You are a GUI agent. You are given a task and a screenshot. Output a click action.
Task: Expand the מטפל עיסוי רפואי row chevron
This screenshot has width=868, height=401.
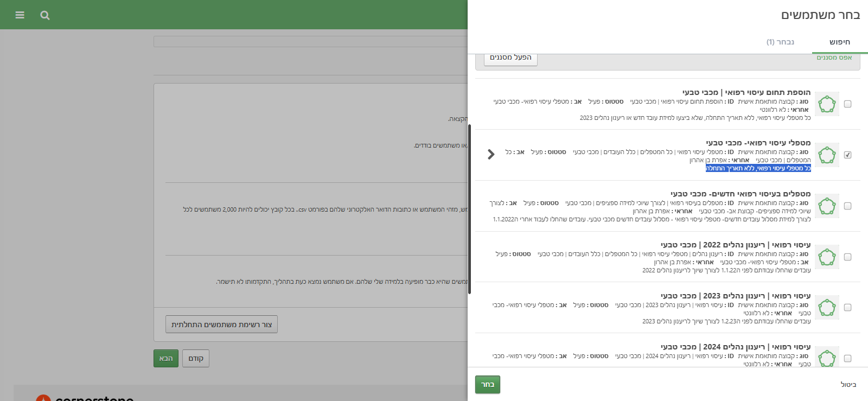point(491,155)
